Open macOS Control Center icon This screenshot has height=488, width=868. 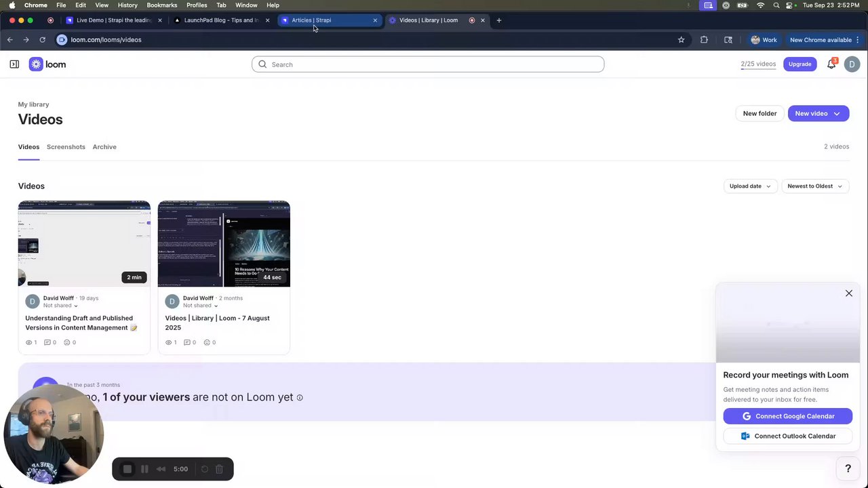tap(789, 5)
